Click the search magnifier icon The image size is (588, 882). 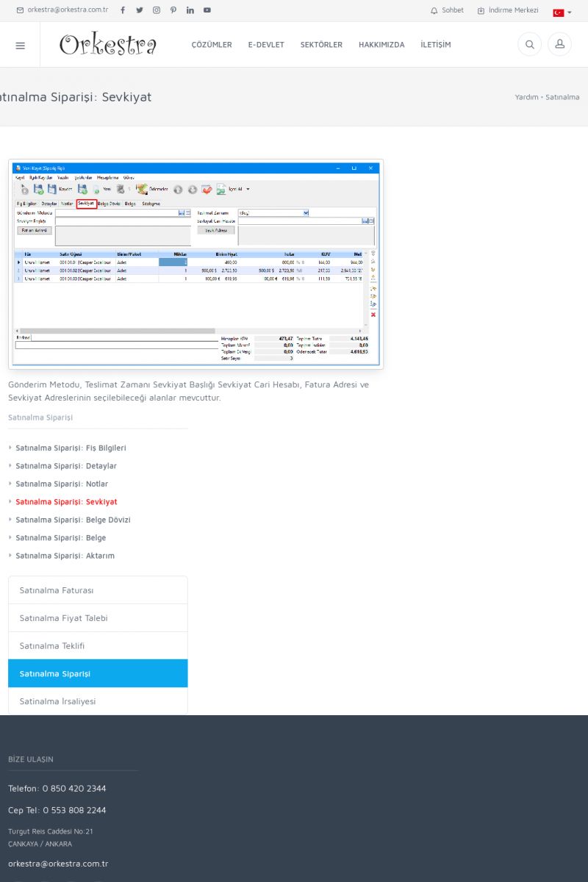[529, 45]
